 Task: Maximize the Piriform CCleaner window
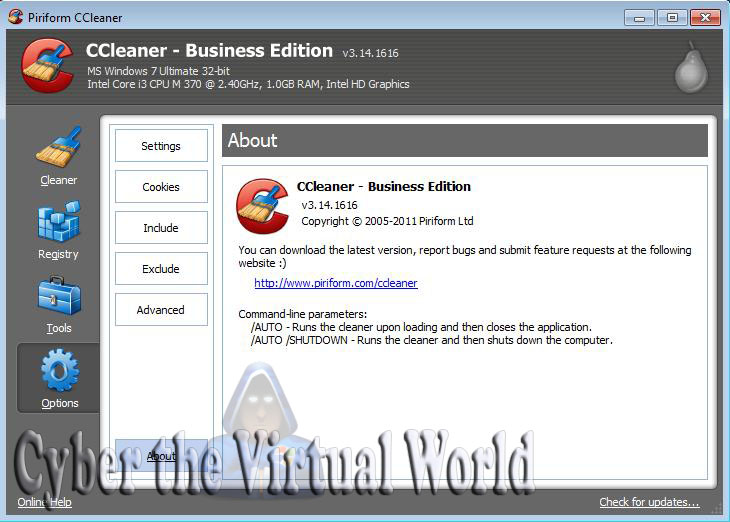click(672, 18)
